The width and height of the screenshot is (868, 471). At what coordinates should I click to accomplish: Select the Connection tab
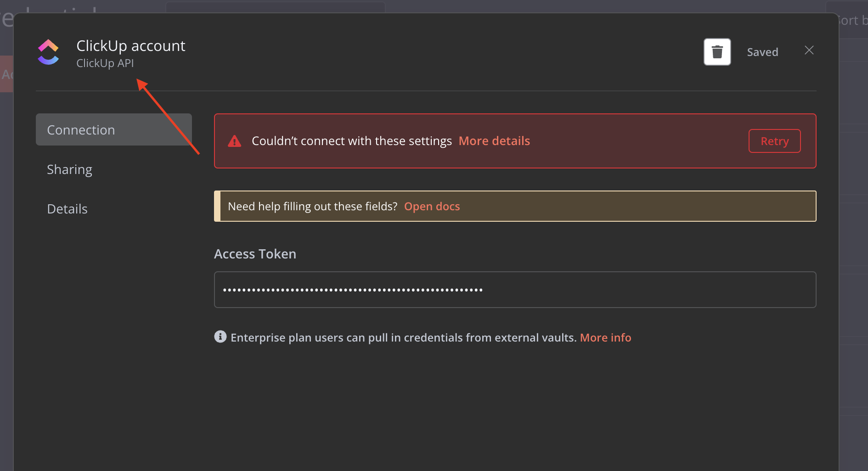coord(114,129)
